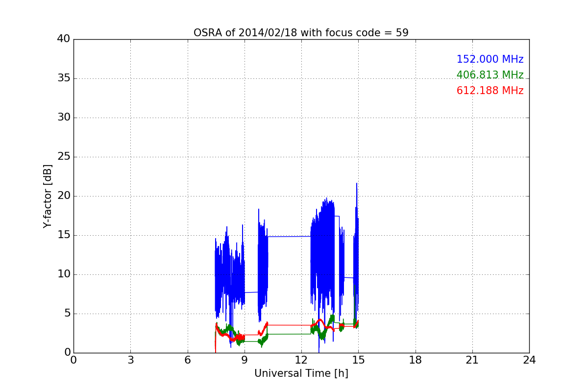Click the y-axis tick label 20
This screenshot has height=392, width=588.
64,196
